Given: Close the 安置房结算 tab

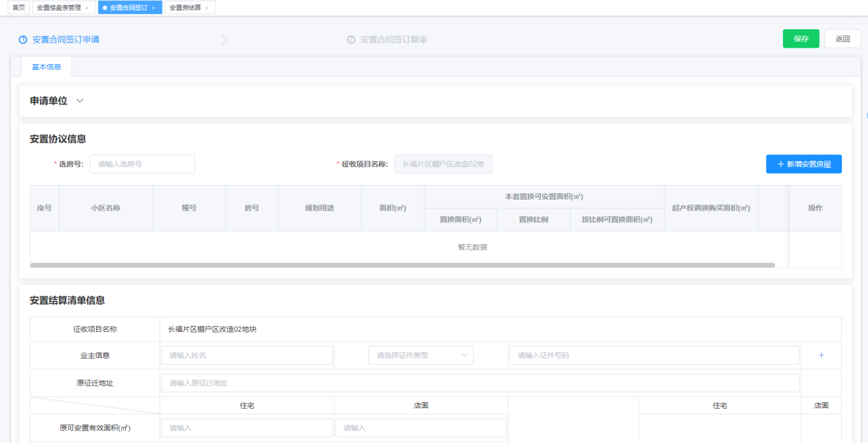Looking at the screenshot, I should [207, 8].
